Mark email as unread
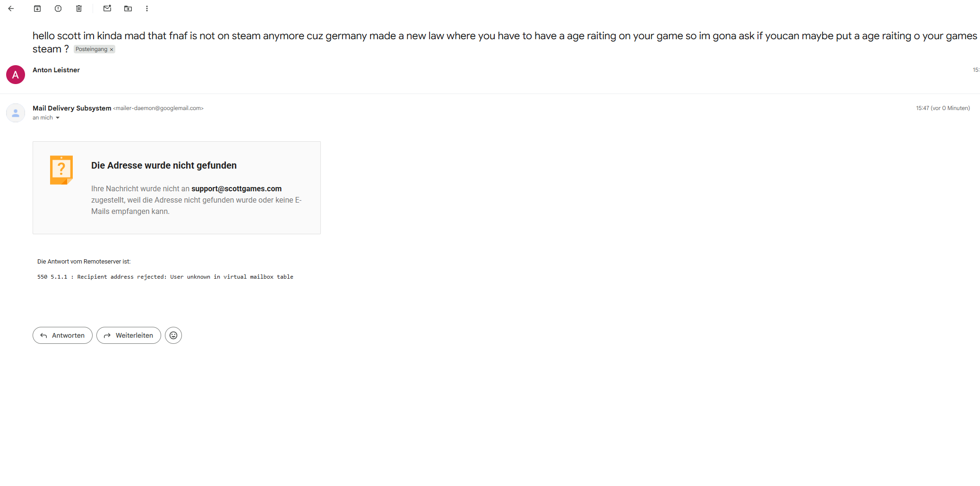Image resolution: width=980 pixels, height=486 pixels. (107, 9)
